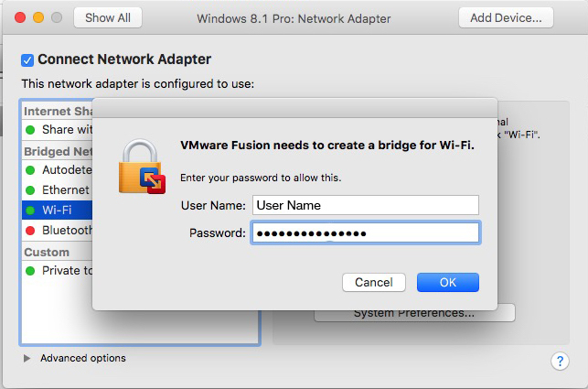Click the Show All toolbar button

108,17
